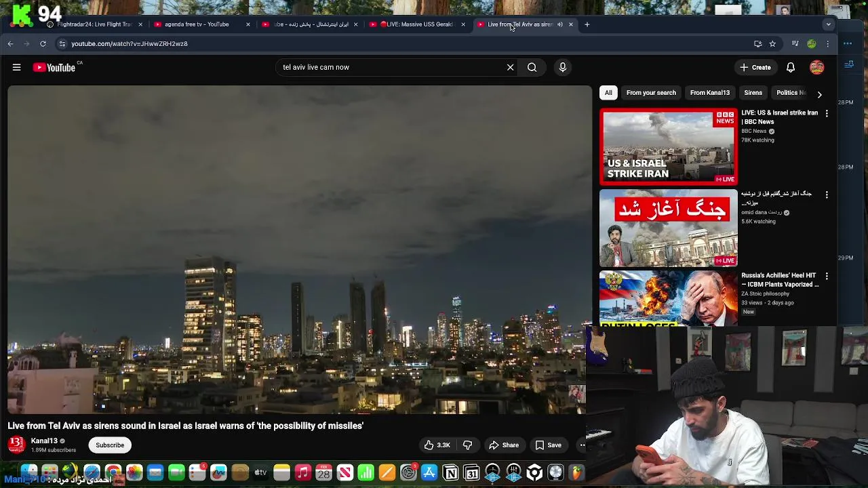Run search with the magnifier button
Viewport: 868px width, 488px height.
[532, 67]
